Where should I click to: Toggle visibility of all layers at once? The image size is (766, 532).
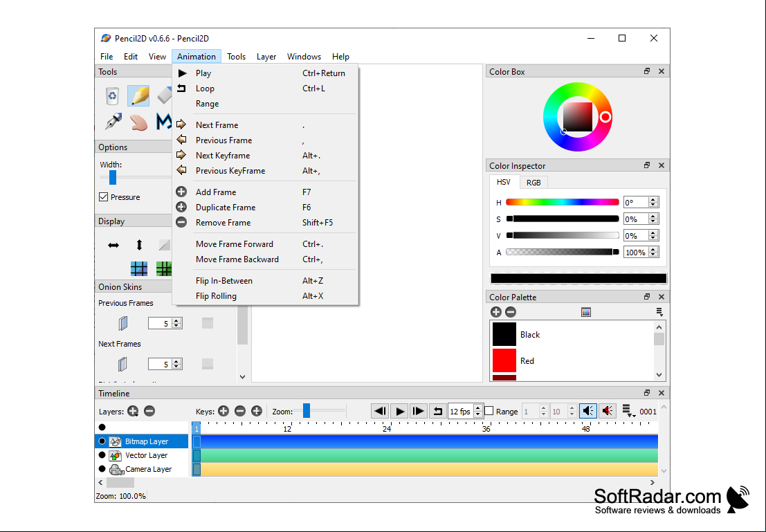[102, 428]
